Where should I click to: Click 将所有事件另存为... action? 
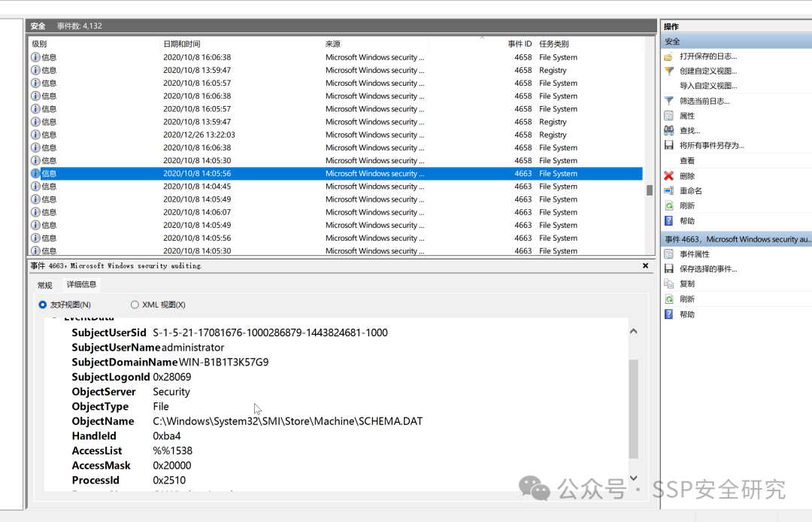[711, 145]
